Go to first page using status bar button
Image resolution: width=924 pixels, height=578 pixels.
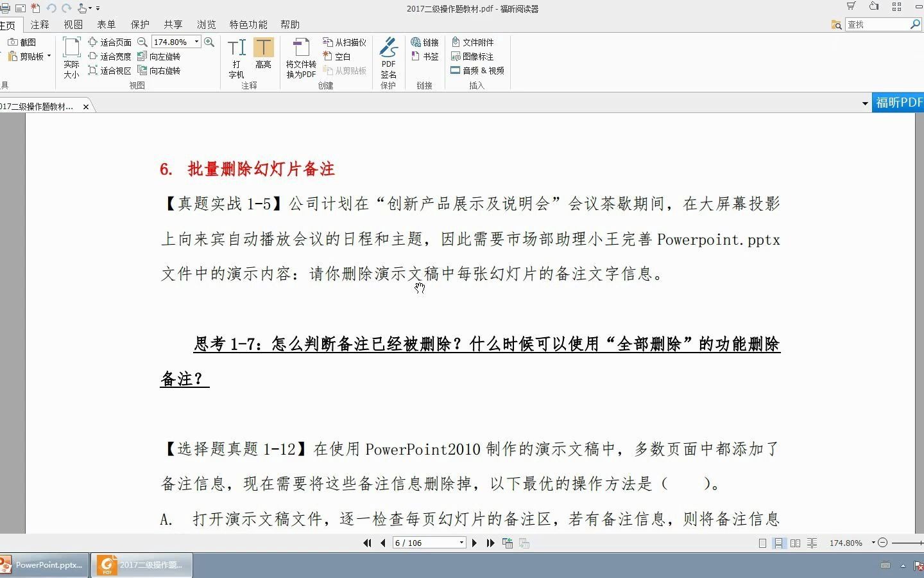coord(367,543)
